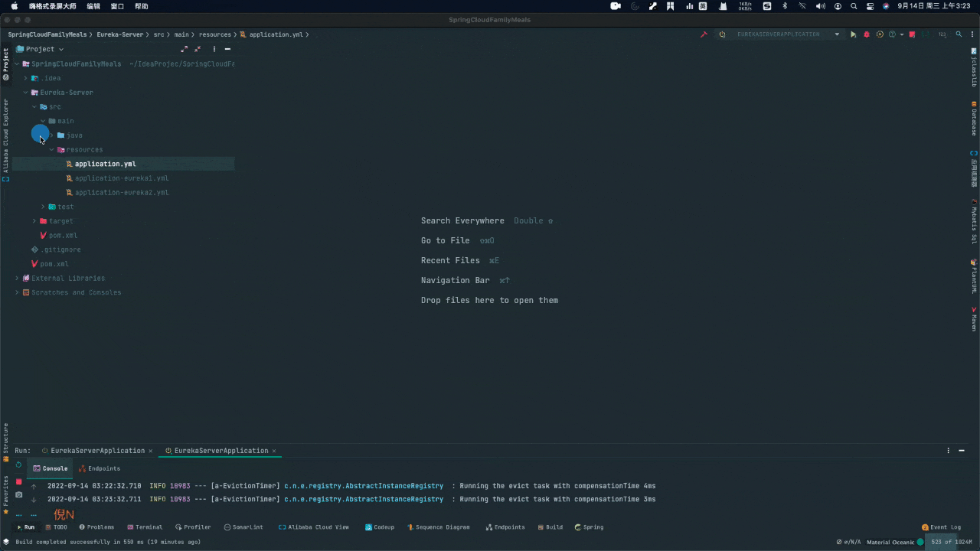This screenshot has width=980, height=551.
Task: Open the Terminal tool window
Action: (x=145, y=527)
